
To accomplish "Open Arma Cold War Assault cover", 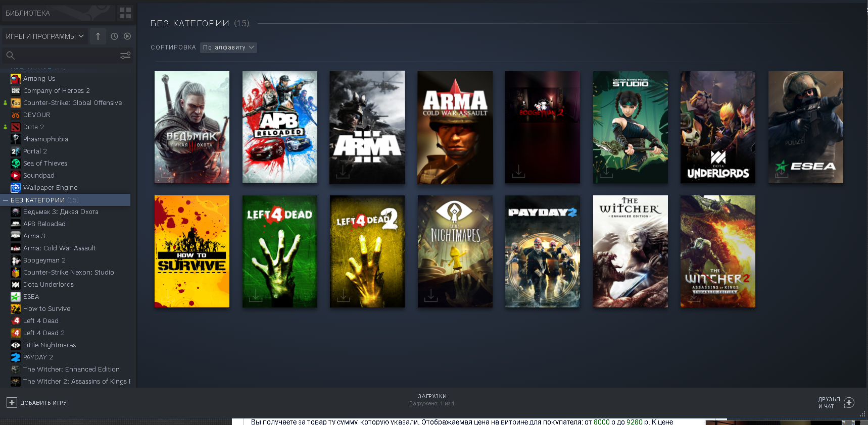I will click(455, 127).
